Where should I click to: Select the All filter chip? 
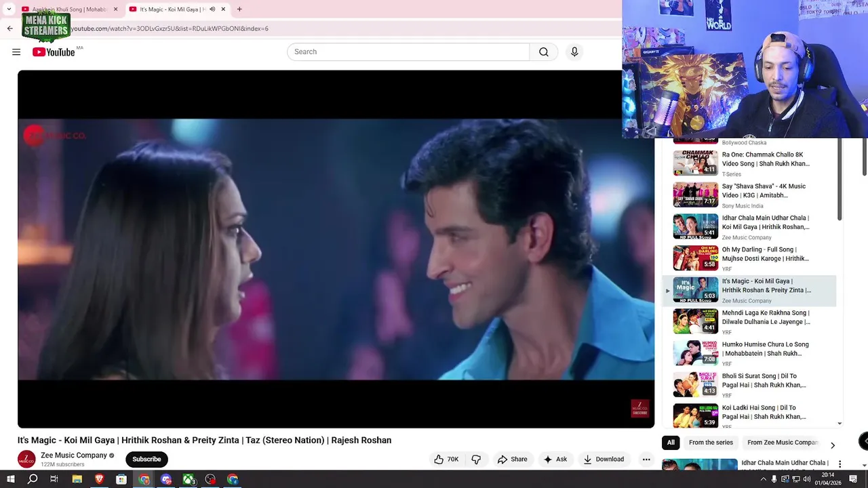[671, 443]
